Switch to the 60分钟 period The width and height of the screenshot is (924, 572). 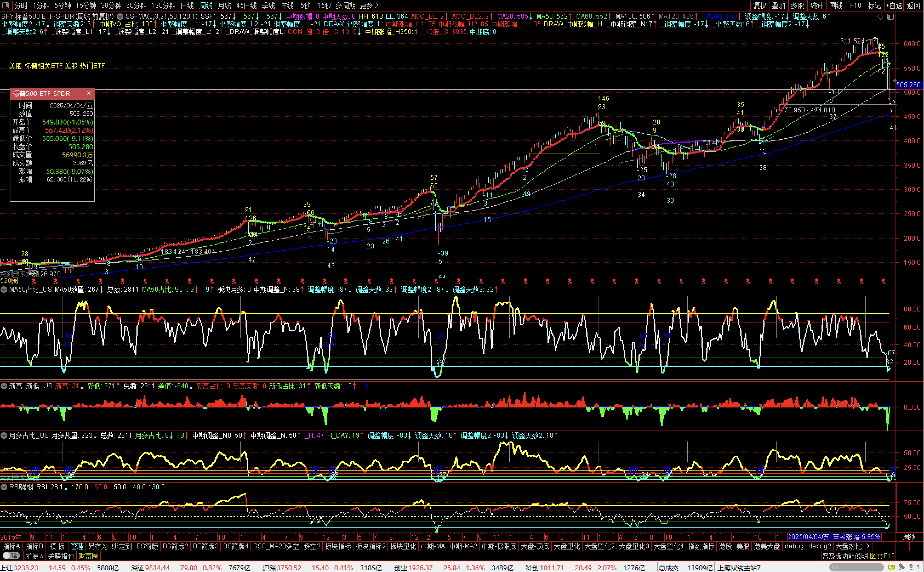(136, 5)
